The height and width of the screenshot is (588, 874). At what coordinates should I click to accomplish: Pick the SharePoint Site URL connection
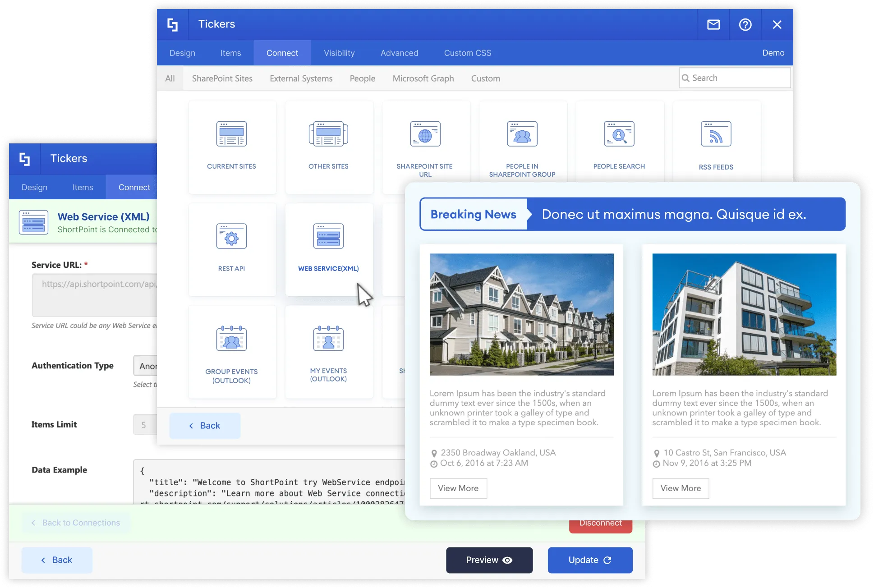[425, 144]
